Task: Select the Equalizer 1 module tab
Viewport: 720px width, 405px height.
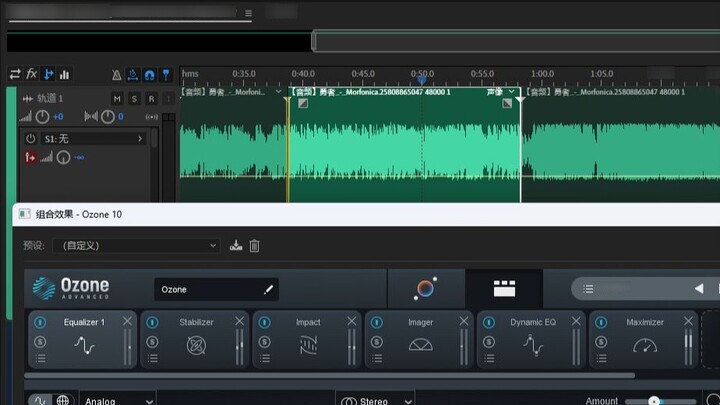Action: pos(84,323)
